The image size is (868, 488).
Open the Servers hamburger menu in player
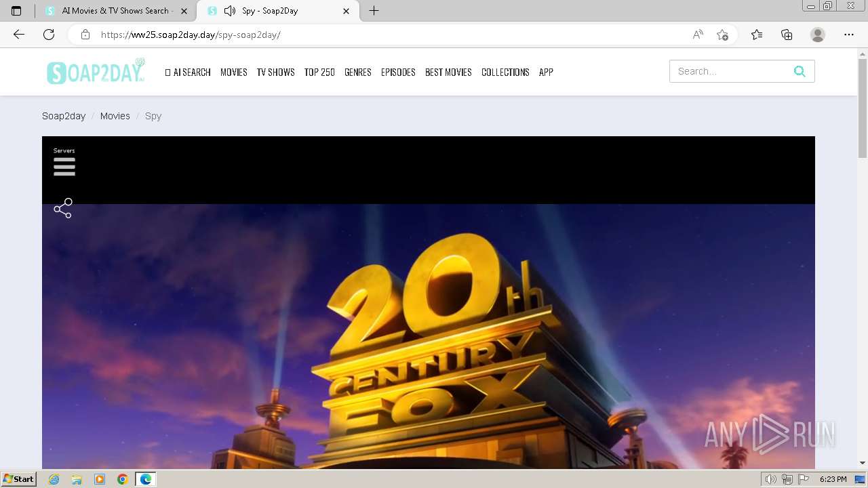pyautogui.click(x=64, y=167)
